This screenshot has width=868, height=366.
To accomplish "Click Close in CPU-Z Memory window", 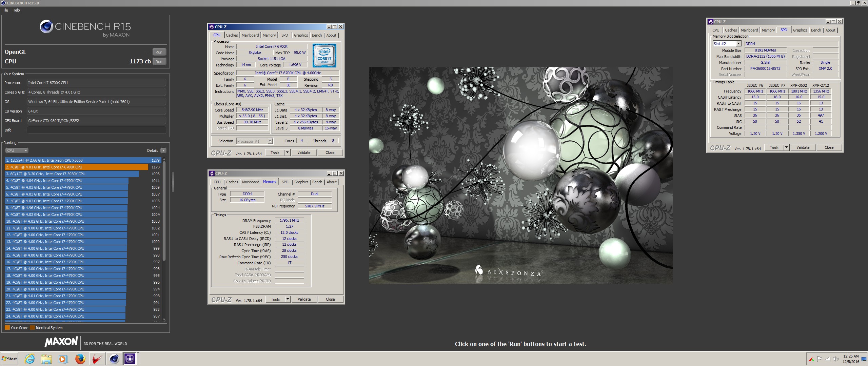I will pos(330,299).
